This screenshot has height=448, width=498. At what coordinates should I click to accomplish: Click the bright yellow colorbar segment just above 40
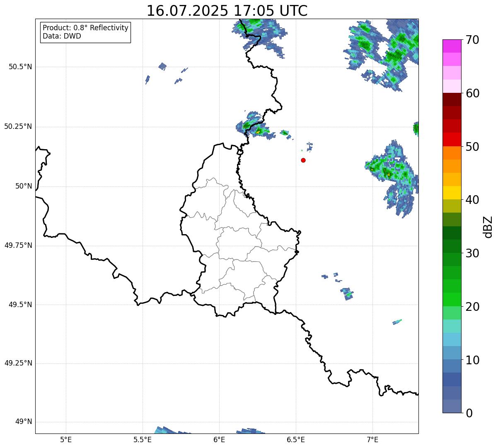click(x=452, y=193)
